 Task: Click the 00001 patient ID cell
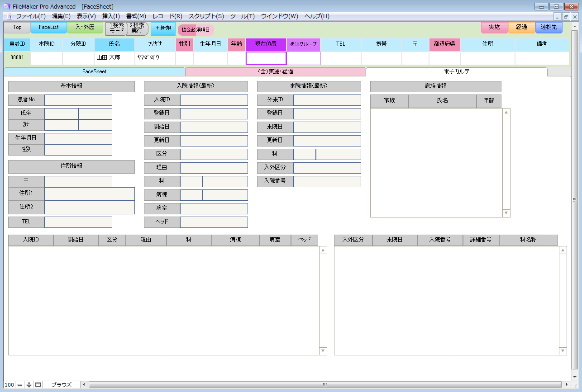17,58
